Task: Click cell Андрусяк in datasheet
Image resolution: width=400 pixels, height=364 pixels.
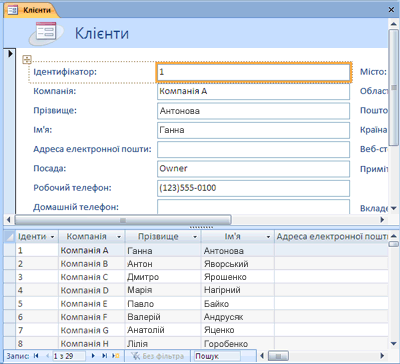Action: click(x=238, y=317)
